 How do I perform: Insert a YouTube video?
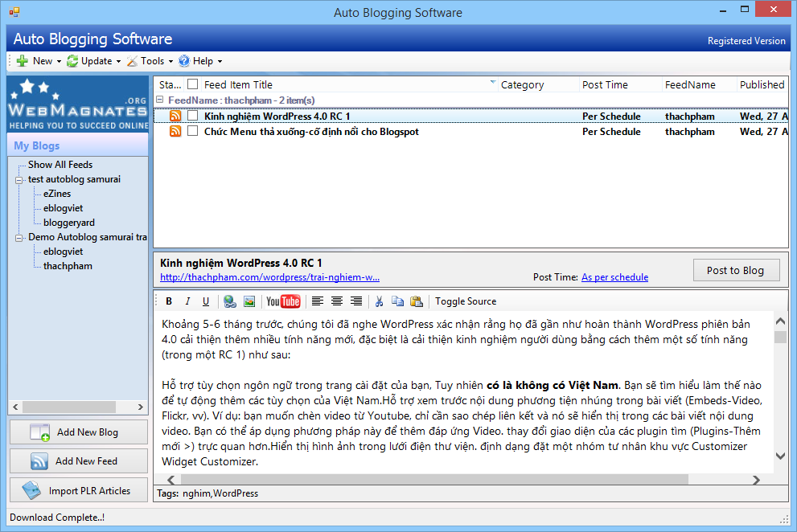click(283, 301)
